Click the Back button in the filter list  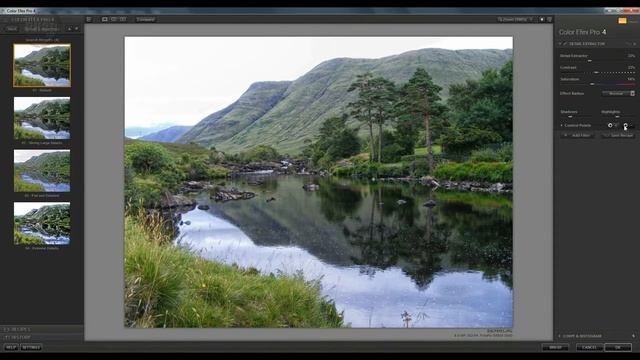click(12, 29)
